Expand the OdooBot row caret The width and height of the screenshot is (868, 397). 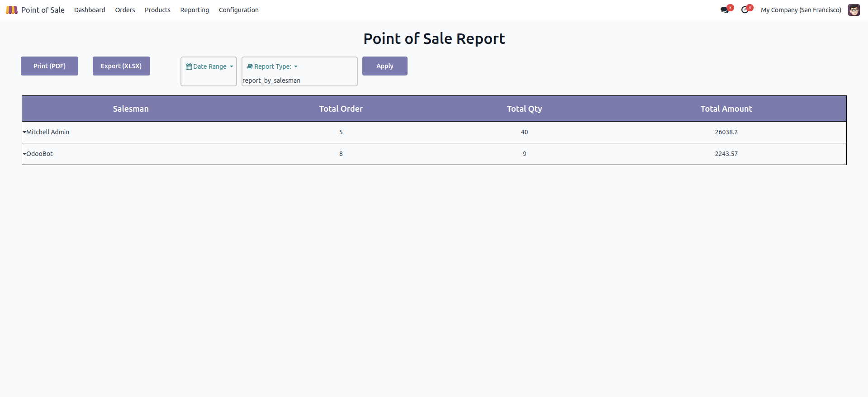point(24,154)
